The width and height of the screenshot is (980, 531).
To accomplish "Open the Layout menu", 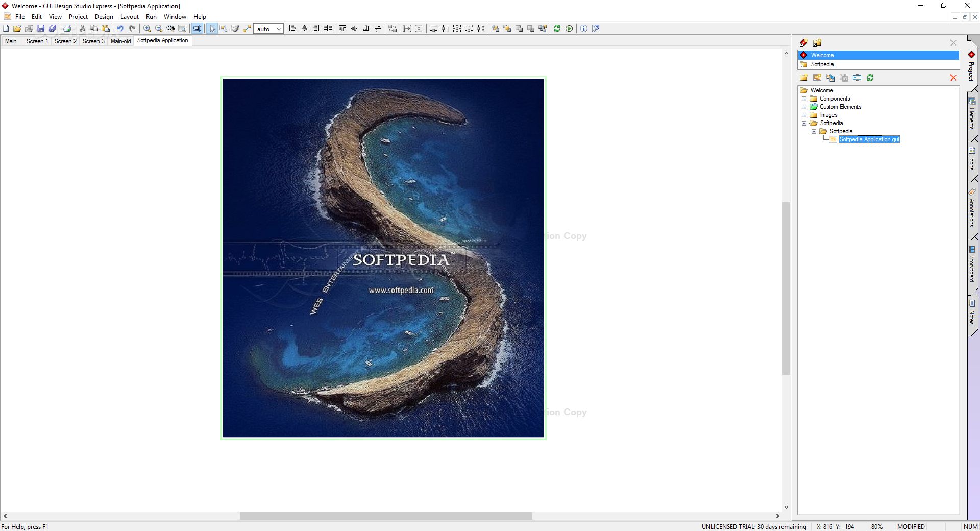I will tap(129, 17).
